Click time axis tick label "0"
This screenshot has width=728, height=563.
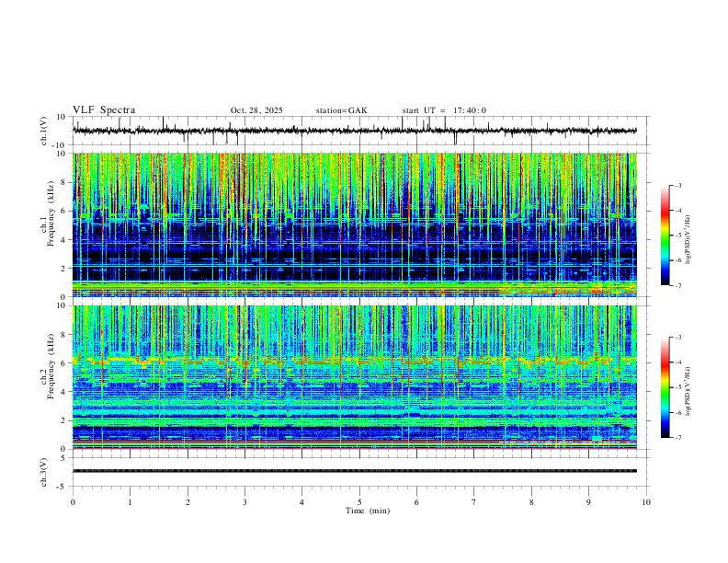73,502
